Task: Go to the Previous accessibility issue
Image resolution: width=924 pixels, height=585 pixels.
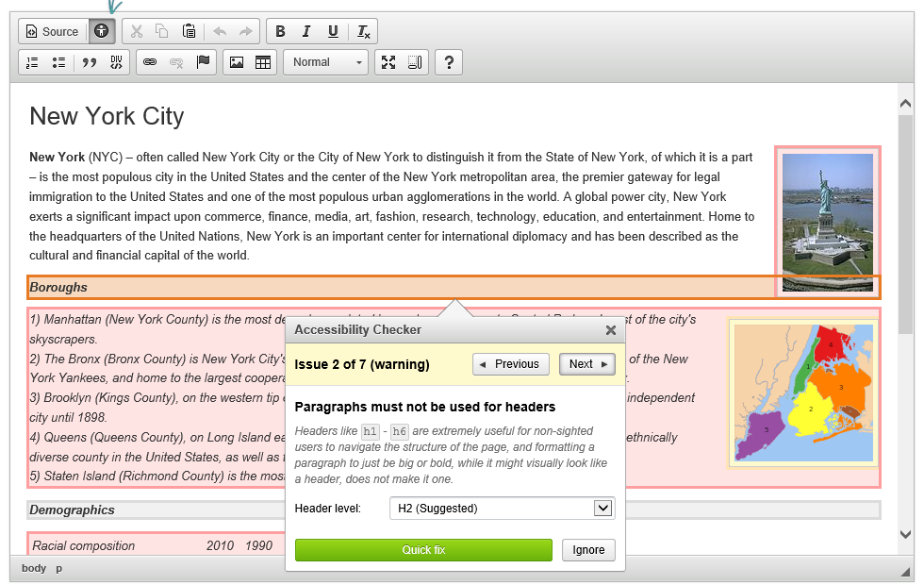Action: point(510,364)
